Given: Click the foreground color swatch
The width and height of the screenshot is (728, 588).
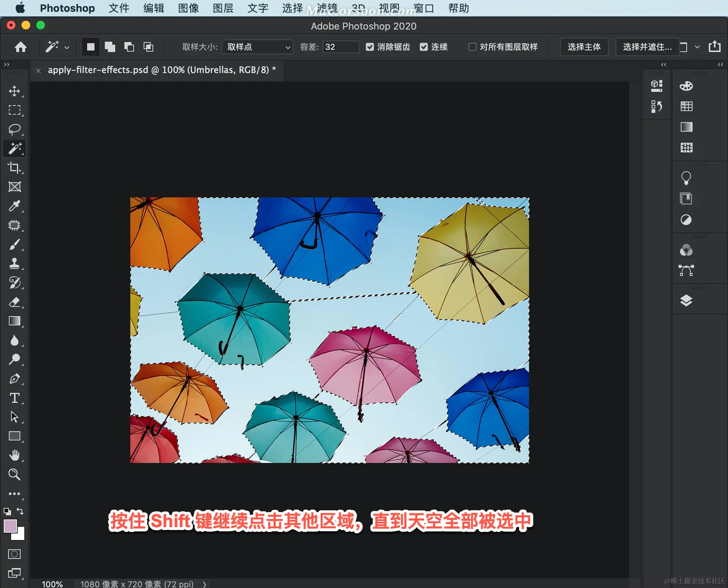Looking at the screenshot, I should pyautogui.click(x=10, y=526).
